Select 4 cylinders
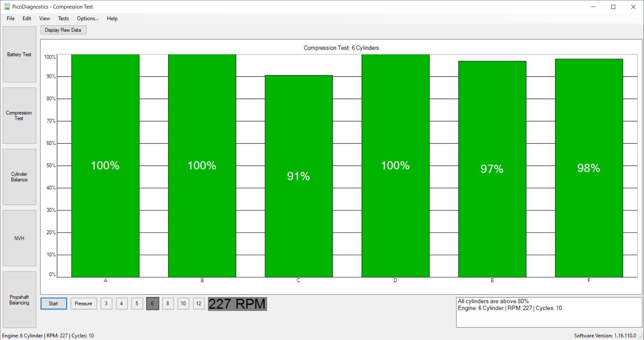644x340 pixels. click(122, 304)
